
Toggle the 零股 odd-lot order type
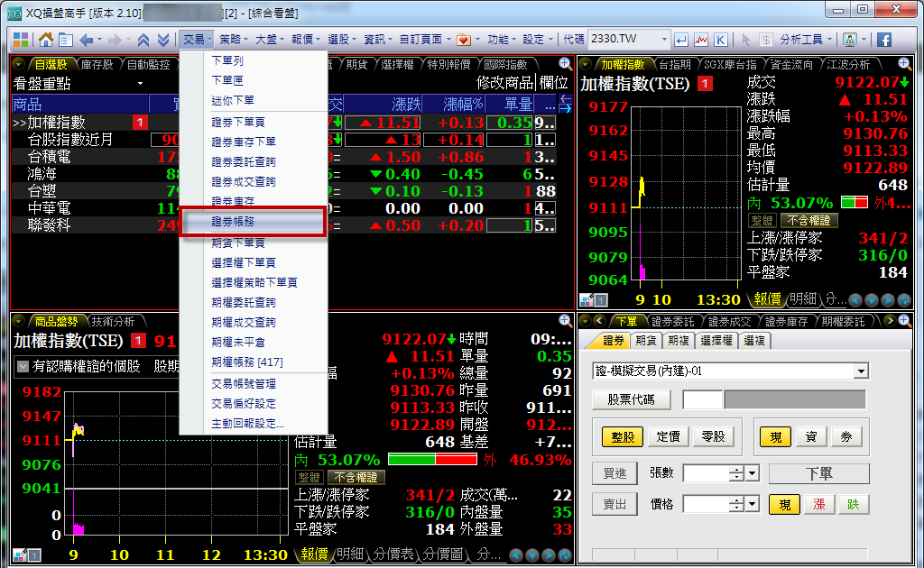click(713, 436)
